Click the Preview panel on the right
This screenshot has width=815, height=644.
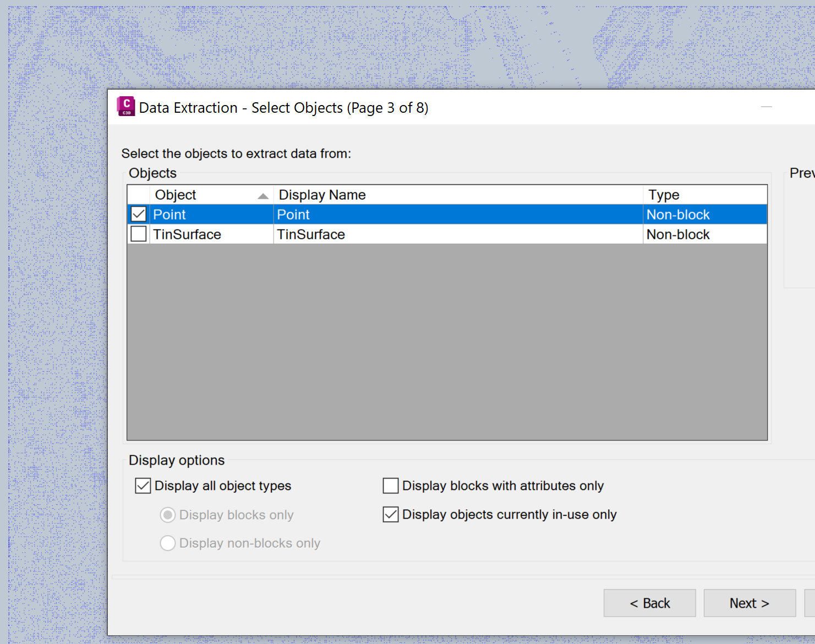801,231
